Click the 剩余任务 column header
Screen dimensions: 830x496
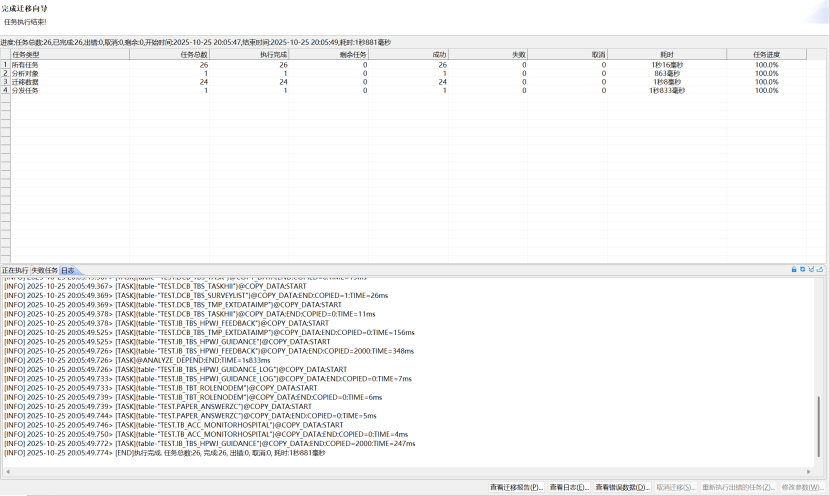coord(329,55)
